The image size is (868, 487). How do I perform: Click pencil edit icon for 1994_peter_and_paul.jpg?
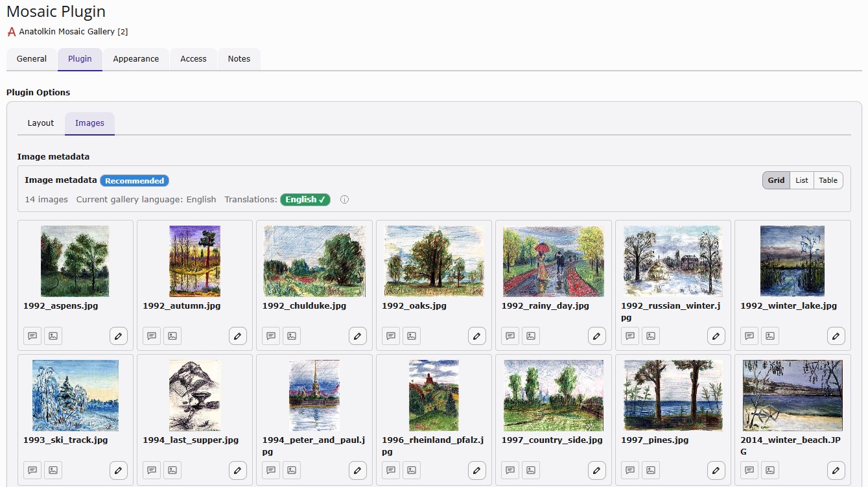click(x=357, y=470)
